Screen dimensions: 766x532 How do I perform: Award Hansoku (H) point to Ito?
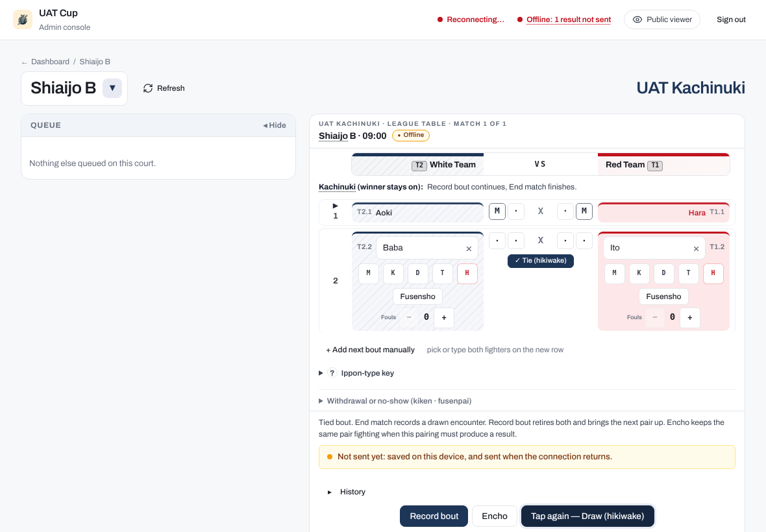[x=713, y=273]
